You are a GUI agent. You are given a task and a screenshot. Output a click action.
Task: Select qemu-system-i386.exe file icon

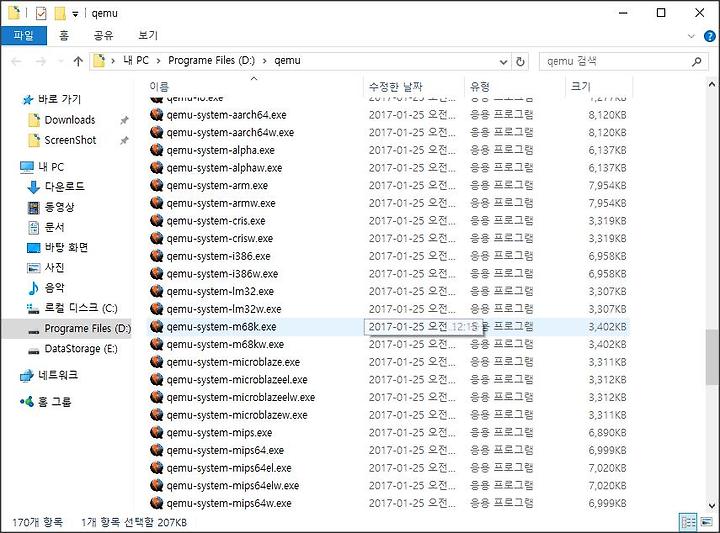pos(157,256)
